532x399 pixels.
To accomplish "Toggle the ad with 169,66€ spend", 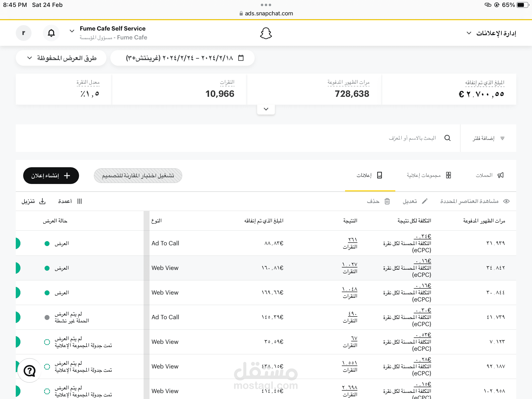I will click(x=18, y=293).
